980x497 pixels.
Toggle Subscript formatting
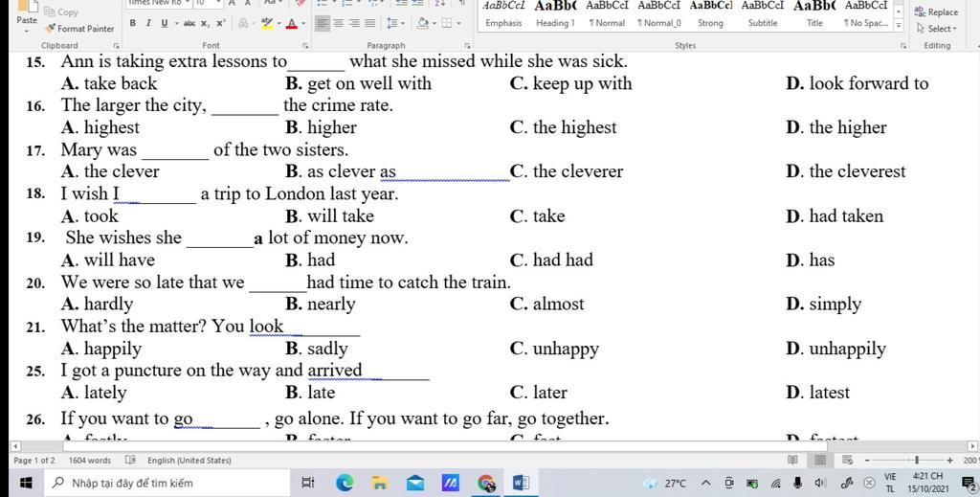coord(205,23)
